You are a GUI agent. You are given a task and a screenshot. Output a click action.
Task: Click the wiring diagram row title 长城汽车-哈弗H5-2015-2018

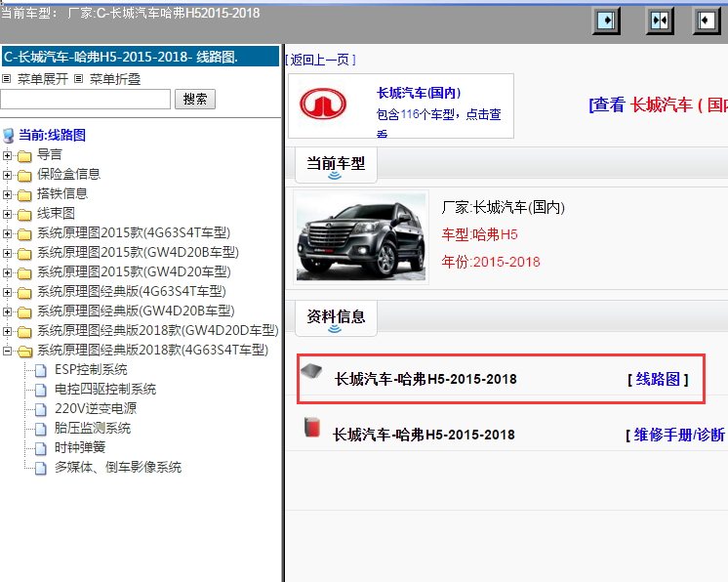click(425, 379)
